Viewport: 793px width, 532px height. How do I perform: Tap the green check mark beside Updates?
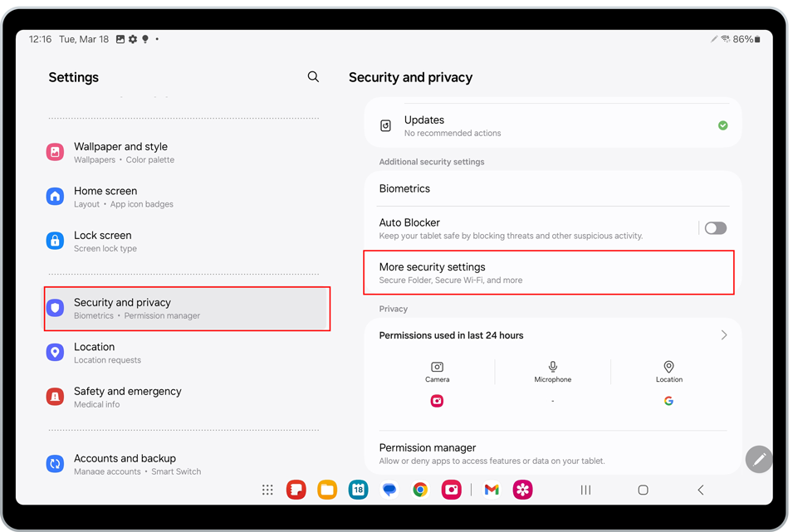coord(722,125)
